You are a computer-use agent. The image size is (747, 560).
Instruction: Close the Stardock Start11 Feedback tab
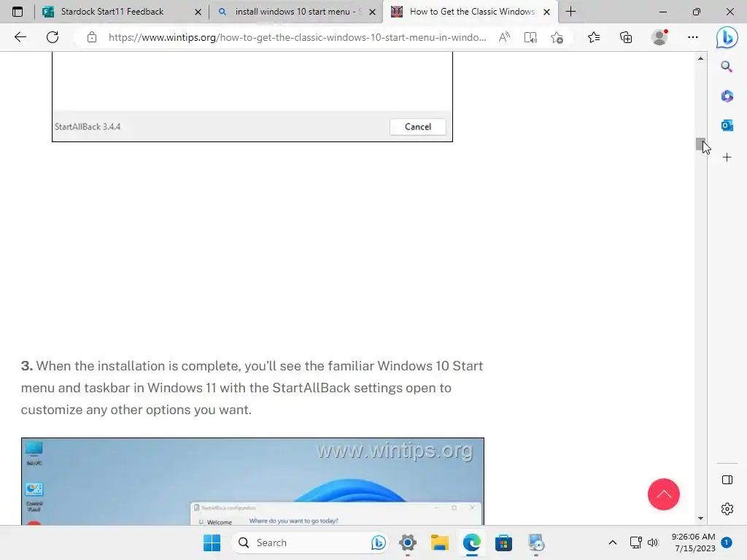[x=198, y=12]
